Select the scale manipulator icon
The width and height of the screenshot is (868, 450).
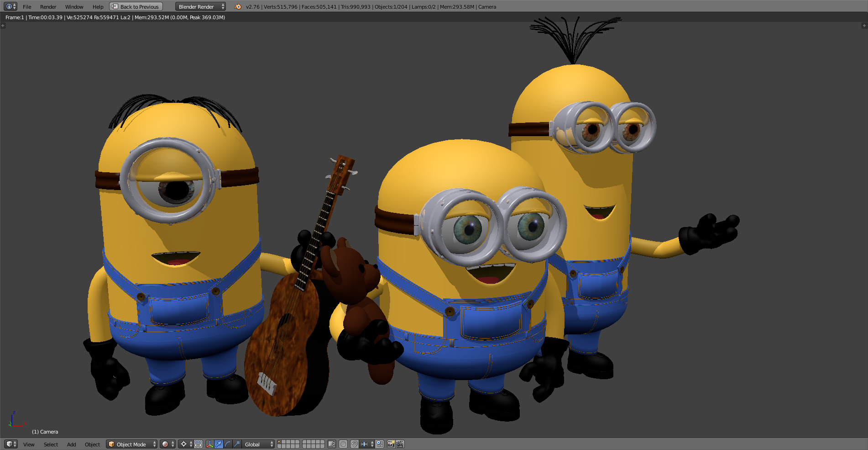click(x=237, y=444)
